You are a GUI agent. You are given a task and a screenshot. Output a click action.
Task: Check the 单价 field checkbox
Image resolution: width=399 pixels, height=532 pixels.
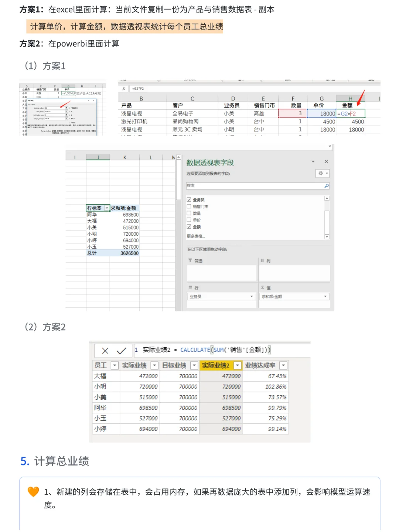point(189,220)
